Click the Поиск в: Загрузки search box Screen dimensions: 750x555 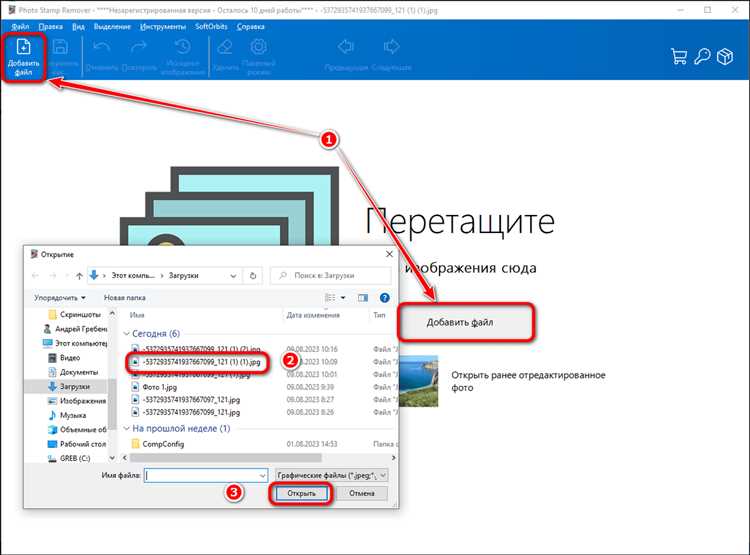click(x=331, y=276)
